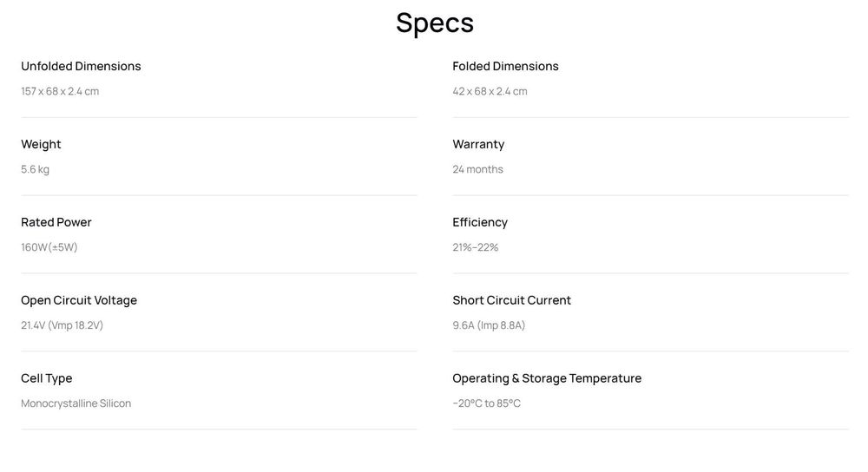
Task: Click the 157 x 68 x 2.4 cm value
Action: pos(60,91)
